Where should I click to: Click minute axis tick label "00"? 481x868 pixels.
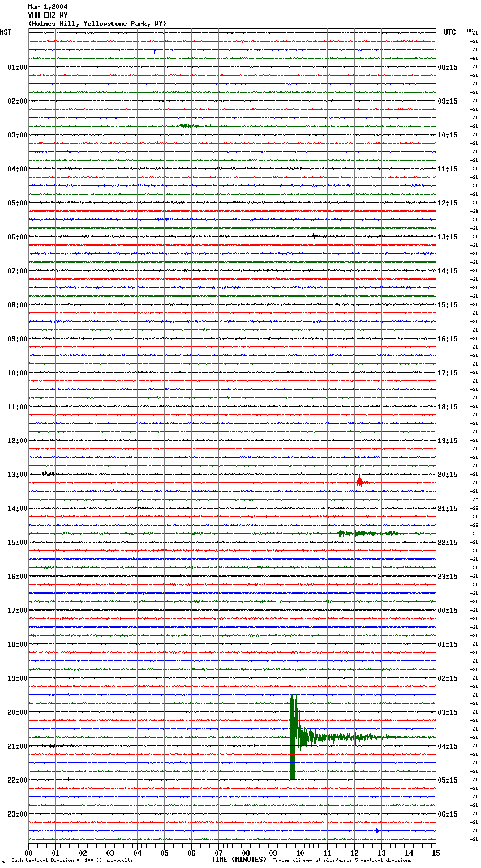(28, 853)
